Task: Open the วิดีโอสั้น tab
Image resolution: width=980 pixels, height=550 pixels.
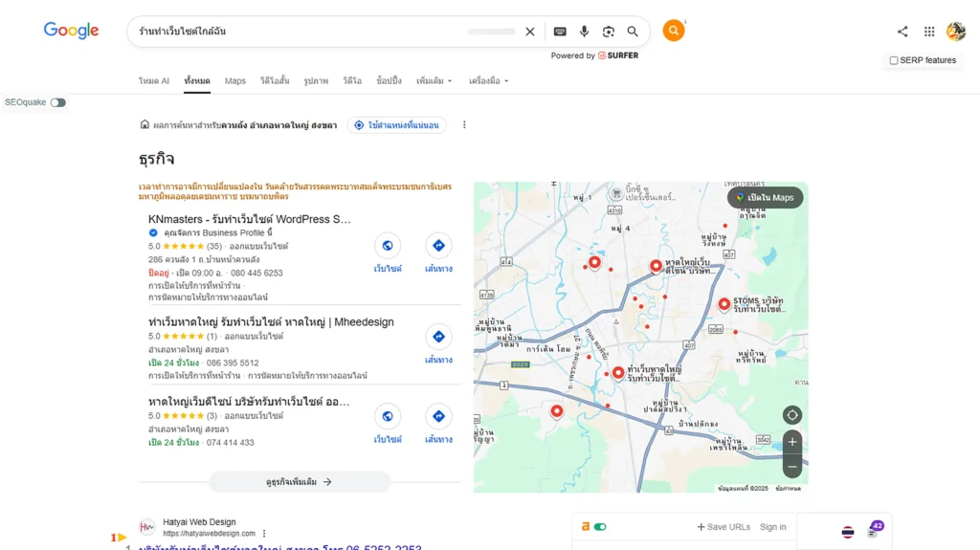Action: (x=275, y=80)
